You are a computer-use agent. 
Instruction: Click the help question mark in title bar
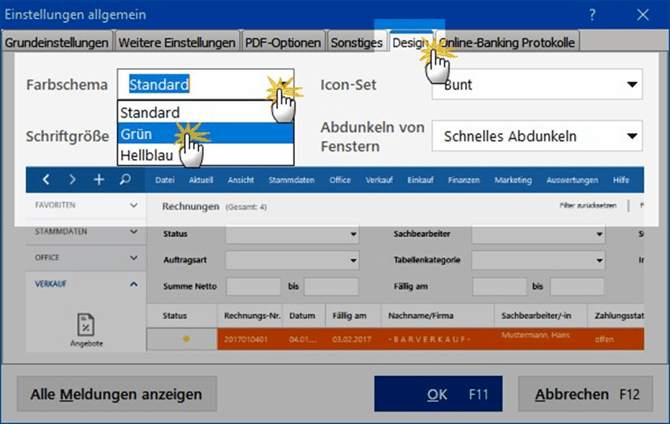coord(592,14)
